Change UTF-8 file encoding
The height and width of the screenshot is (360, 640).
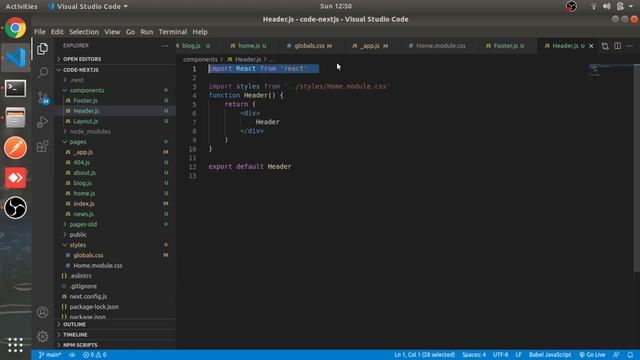coord(500,355)
